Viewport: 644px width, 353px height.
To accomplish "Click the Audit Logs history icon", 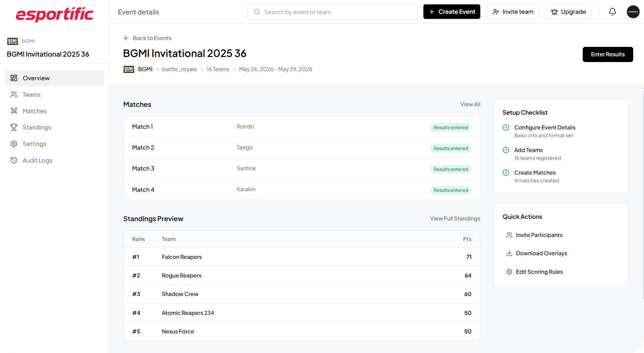I will [x=14, y=160].
